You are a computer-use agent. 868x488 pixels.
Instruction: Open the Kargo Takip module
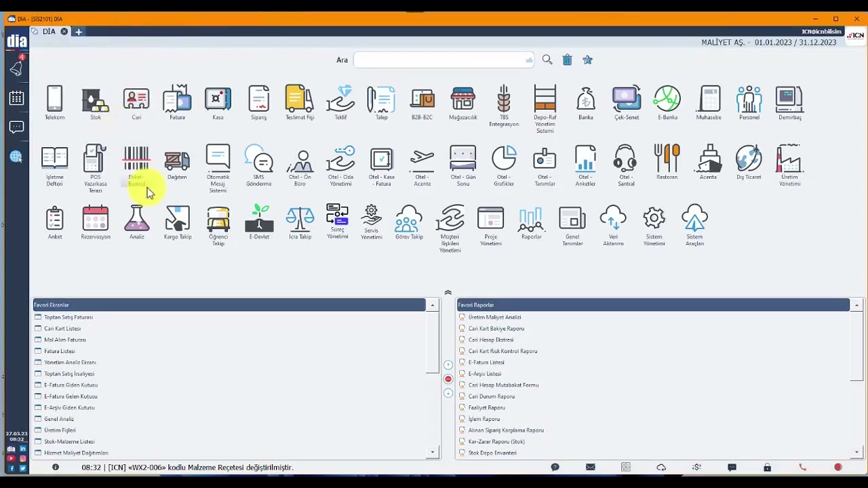[178, 222]
